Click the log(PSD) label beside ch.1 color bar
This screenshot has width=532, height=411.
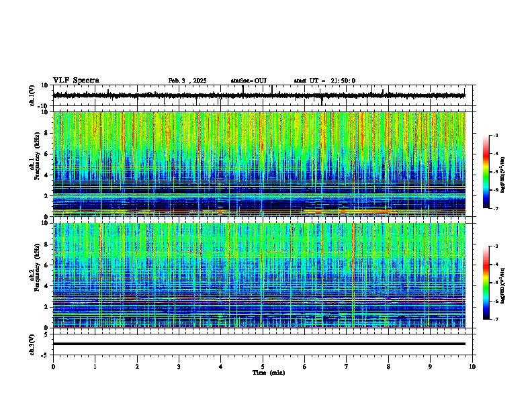click(502, 175)
